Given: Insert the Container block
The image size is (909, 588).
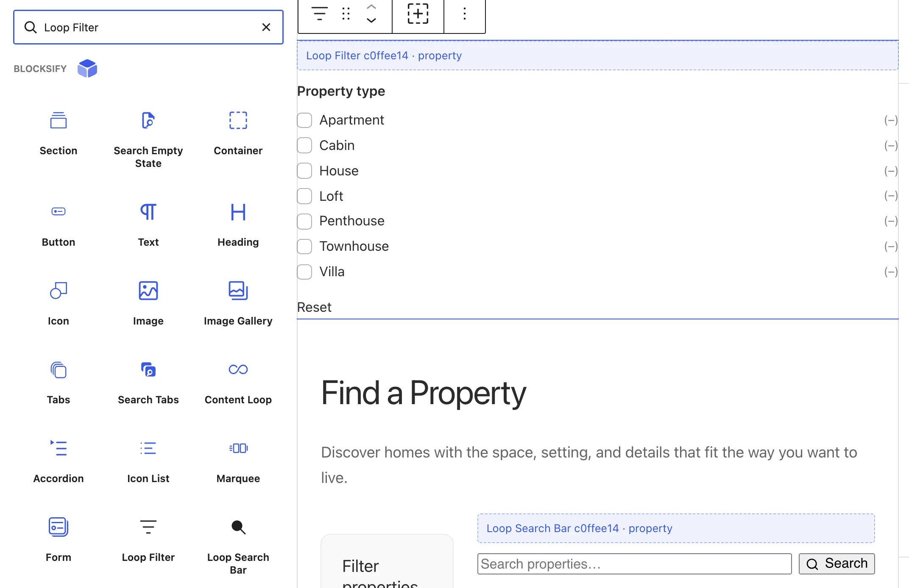Looking at the screenshot, I should 238,134.
